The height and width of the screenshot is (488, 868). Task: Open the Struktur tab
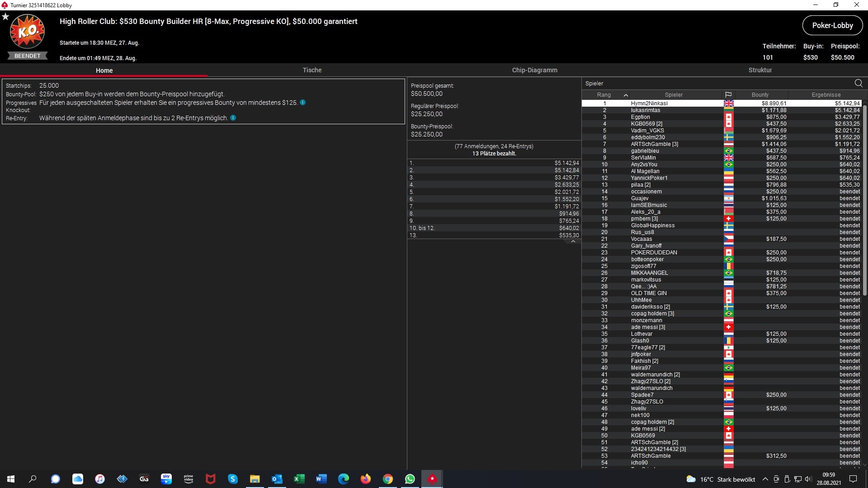click(760, 70)
